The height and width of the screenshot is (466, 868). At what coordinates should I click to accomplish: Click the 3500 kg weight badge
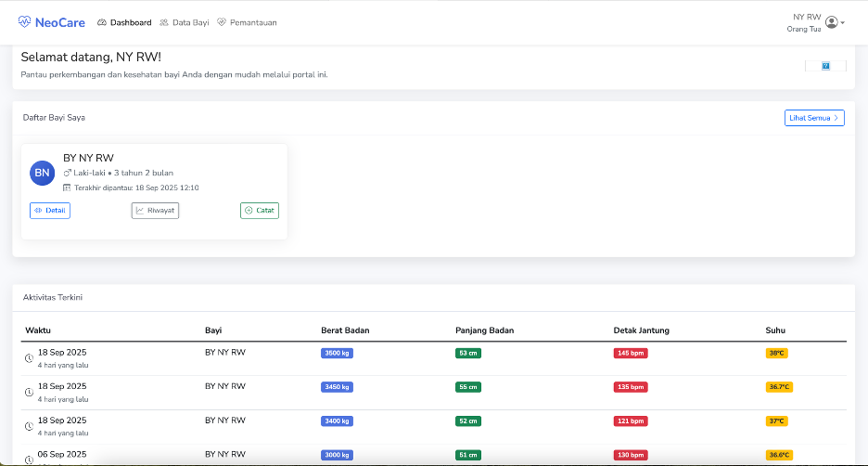337,353
